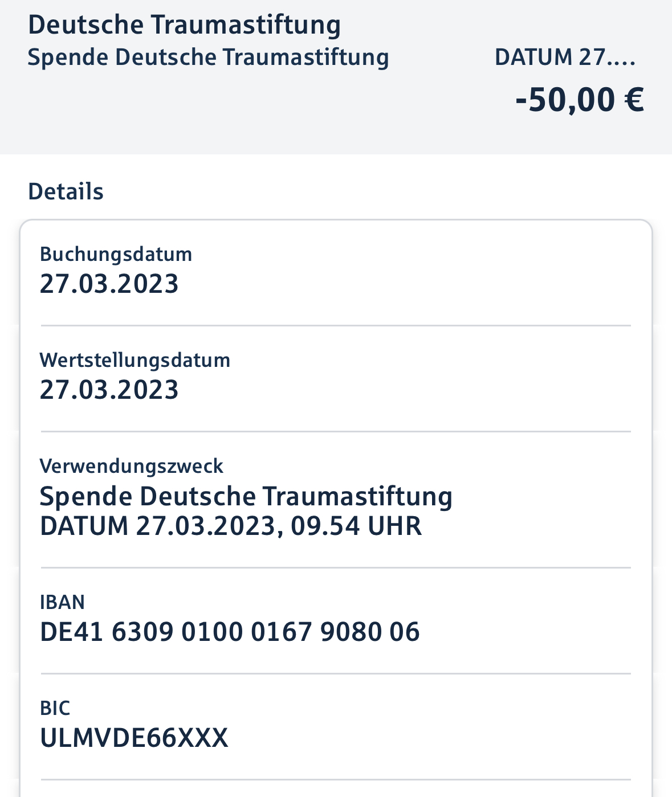Click the divider line below the IBAN number
The width and height of the screenshot is (672, 797).
pos(336,674)
